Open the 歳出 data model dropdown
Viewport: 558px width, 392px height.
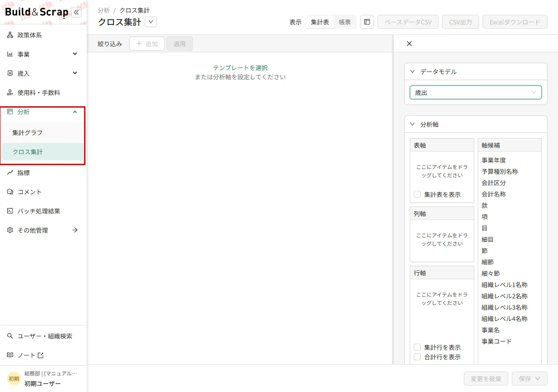point(476,92)
